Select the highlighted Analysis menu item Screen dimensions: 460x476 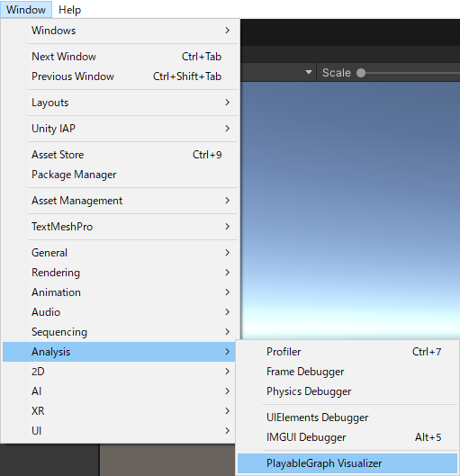pyautogui.click(x=119, y=352)
